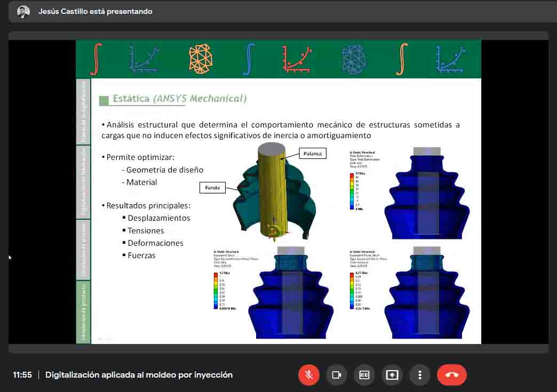Click the meeting clock showing 11:55
Viewport: 557px width, 392px height.
(22, 374)
